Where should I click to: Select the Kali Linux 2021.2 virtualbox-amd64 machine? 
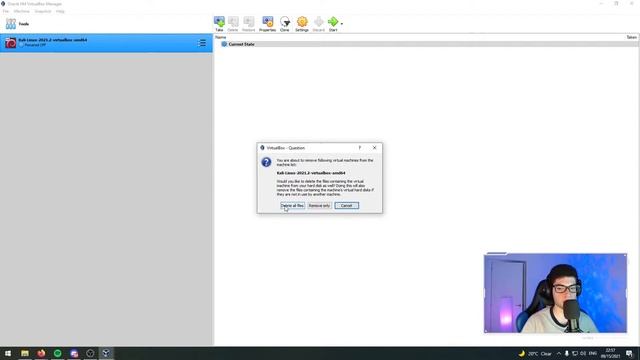pos(106,43)
